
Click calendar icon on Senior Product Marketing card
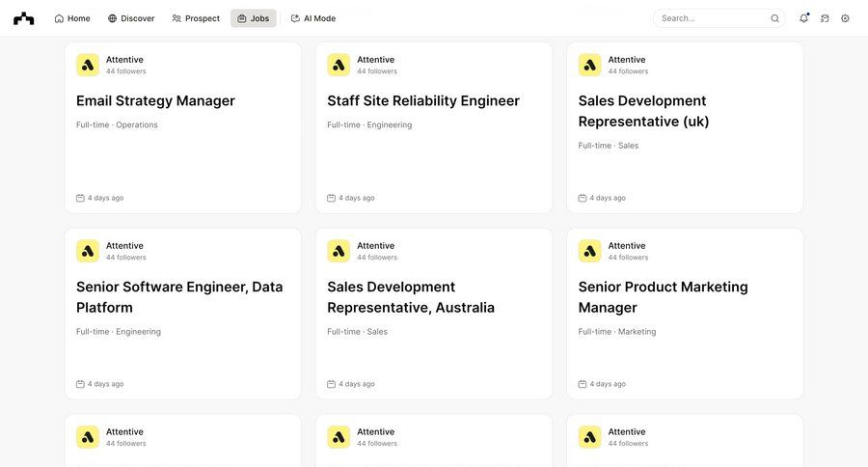point(583,384)
